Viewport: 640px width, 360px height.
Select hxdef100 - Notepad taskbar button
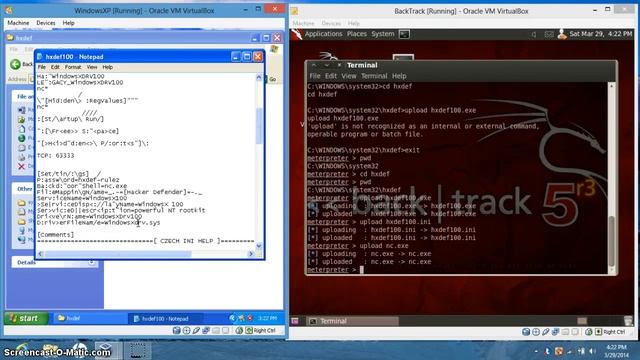point(166,318)
